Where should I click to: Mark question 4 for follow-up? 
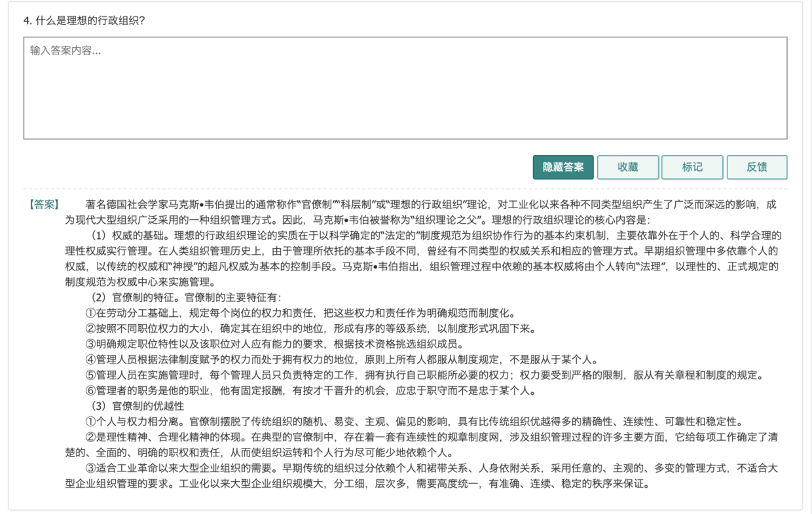(x=692, y=167)
